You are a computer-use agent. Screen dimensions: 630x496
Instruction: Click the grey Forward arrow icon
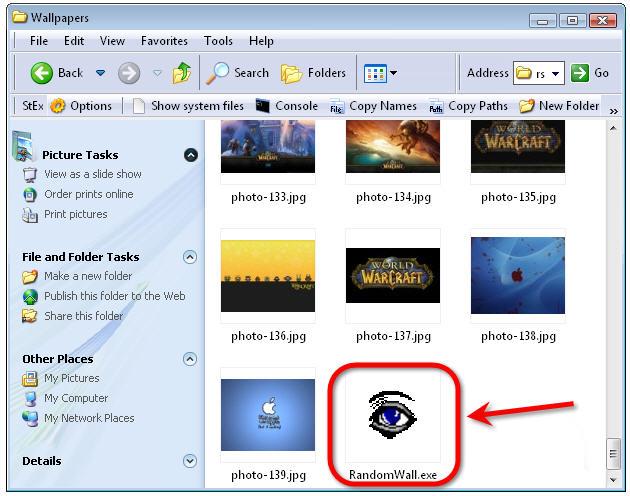[129, 73]
